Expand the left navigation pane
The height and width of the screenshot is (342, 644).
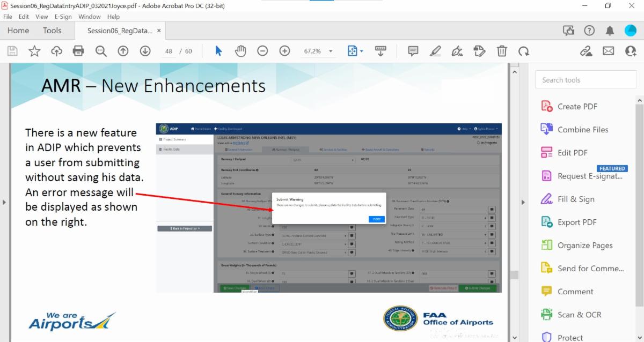pyautogui.click(x=4, y=202)
